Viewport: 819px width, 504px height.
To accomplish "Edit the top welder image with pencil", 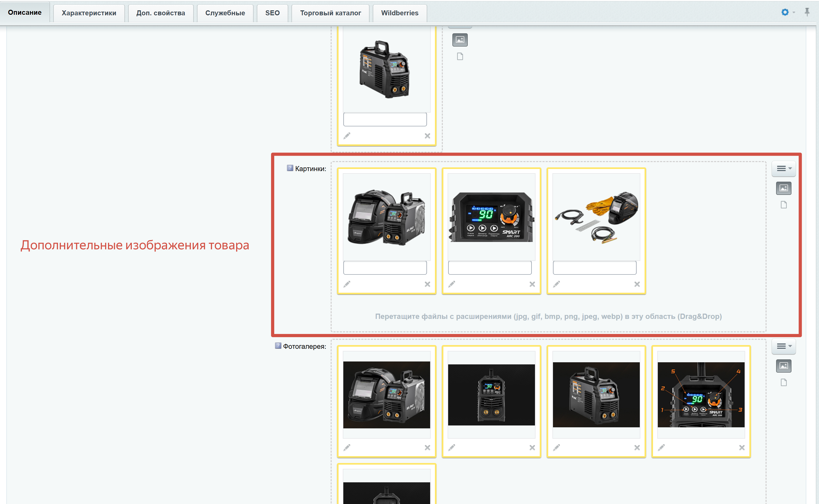I will pos(347,136).
